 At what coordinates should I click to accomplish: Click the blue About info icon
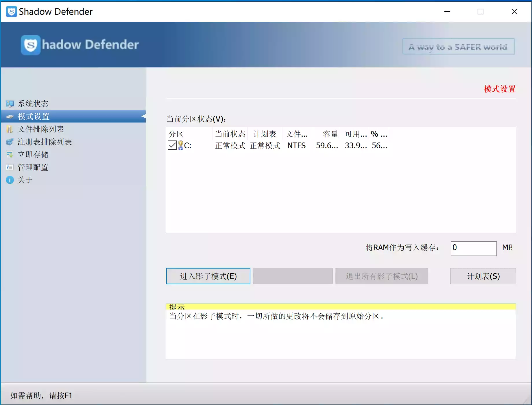(x=10, y=180)
